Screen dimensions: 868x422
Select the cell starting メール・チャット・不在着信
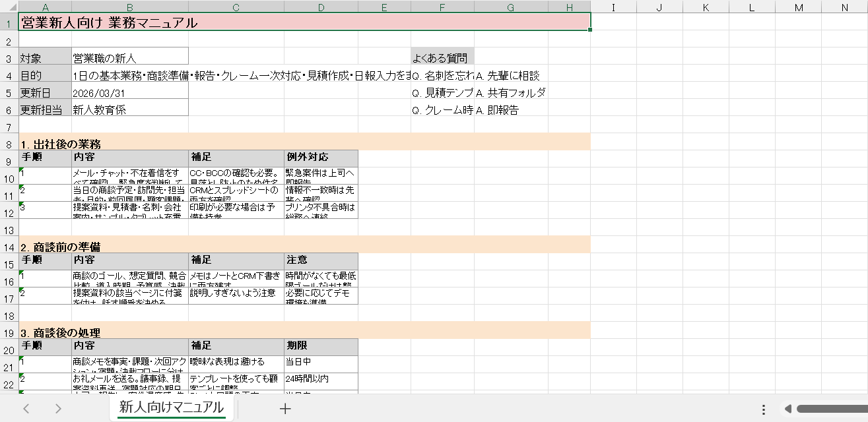pyautogui.click(x=130, y=176)
